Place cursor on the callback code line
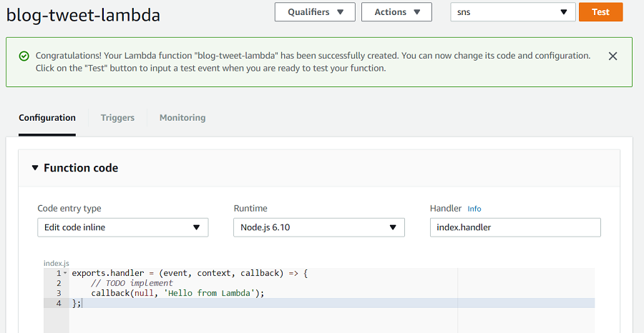The width and height of the screenshot is (644, 333). pos(177,293)
